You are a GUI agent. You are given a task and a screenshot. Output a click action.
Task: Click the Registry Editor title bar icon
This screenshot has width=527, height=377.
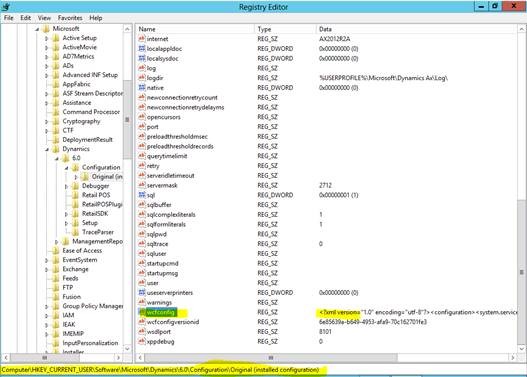pyautogui.click(x=6, y=6)
